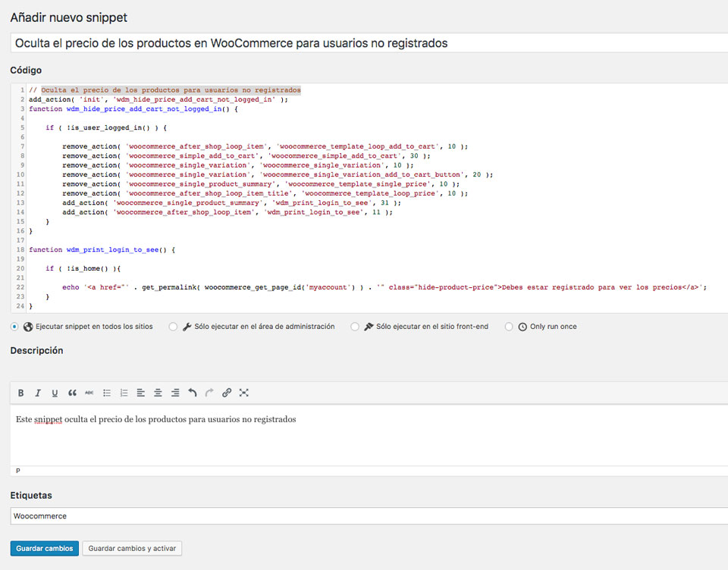Insert a numbered list
Screen dimensions: 728x570
tap(124, 393)
